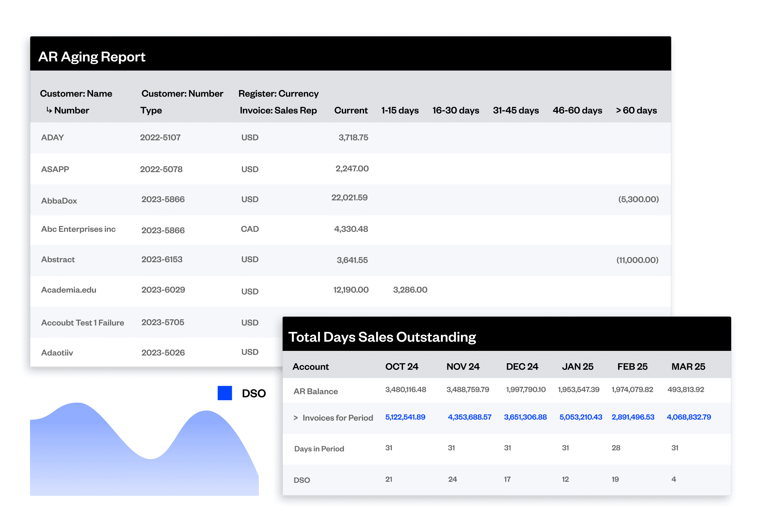Click February invoices link 2,891,496.53
The width and height of the screenshot is (762, 532).
coord(633,417)
